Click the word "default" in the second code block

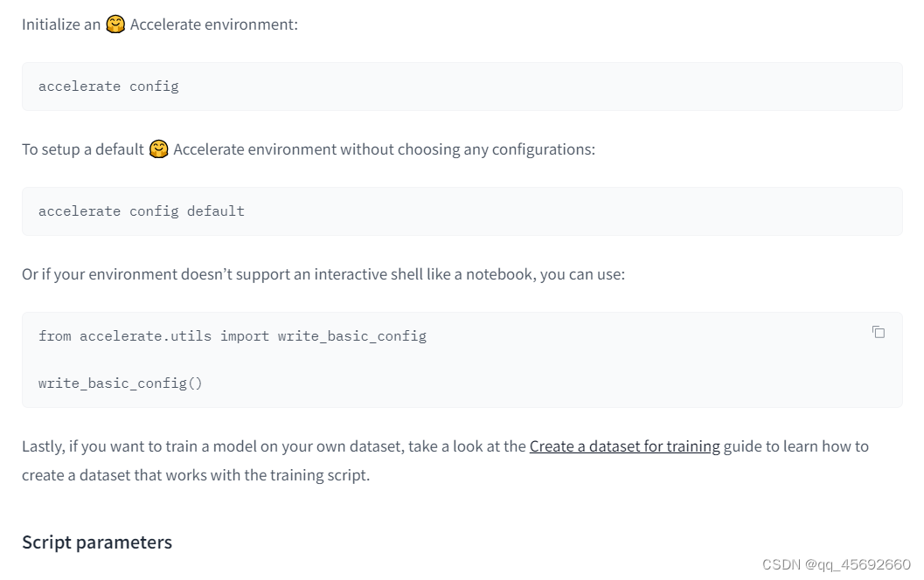coord(216,211)
